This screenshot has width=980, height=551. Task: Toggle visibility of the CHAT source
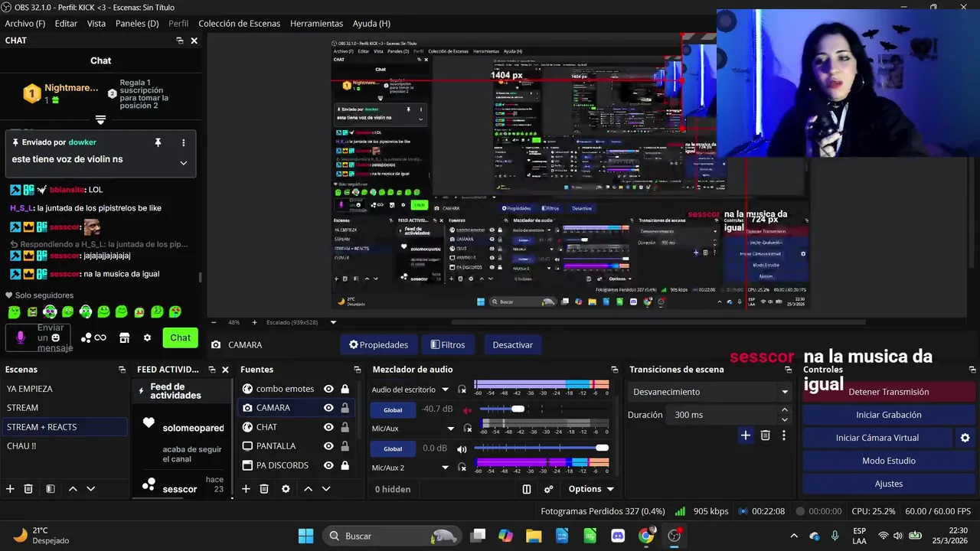pyautogui.click(x=328, y=427)
